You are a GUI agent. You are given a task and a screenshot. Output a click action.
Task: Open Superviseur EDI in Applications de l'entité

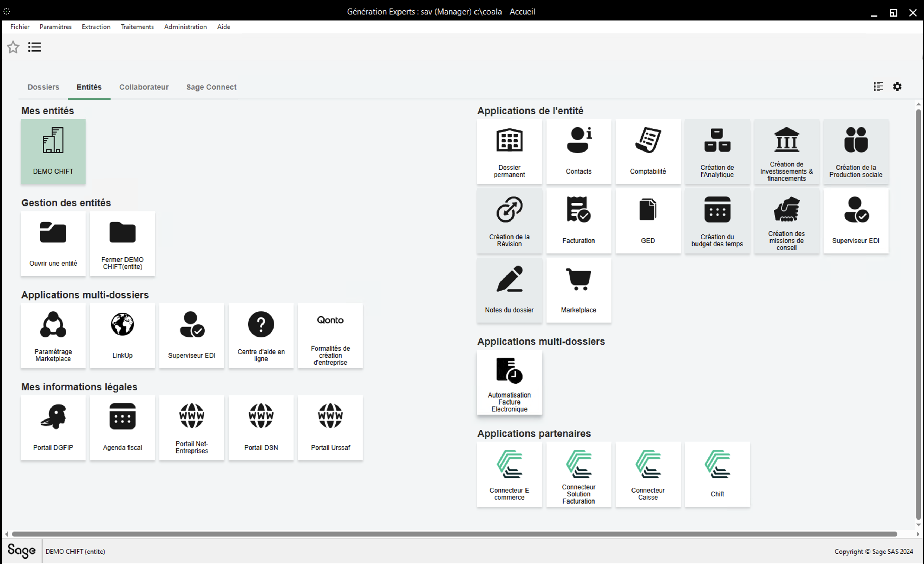pos(856,221)
